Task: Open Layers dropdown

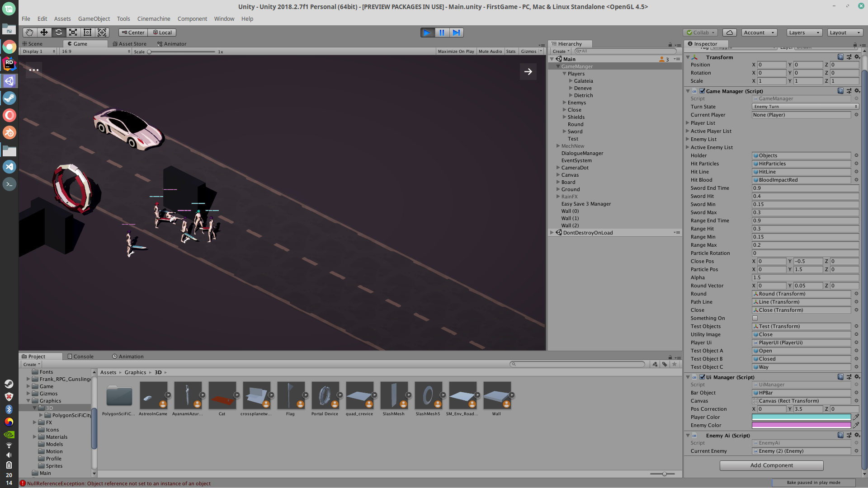Action: 804,33
